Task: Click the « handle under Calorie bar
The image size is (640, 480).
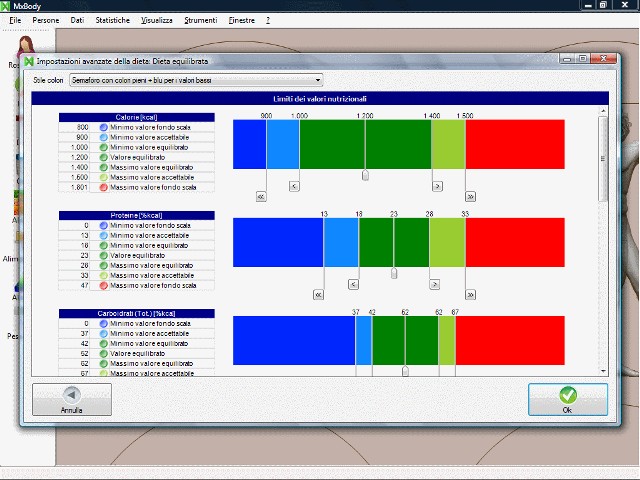Action: (261, 197)
